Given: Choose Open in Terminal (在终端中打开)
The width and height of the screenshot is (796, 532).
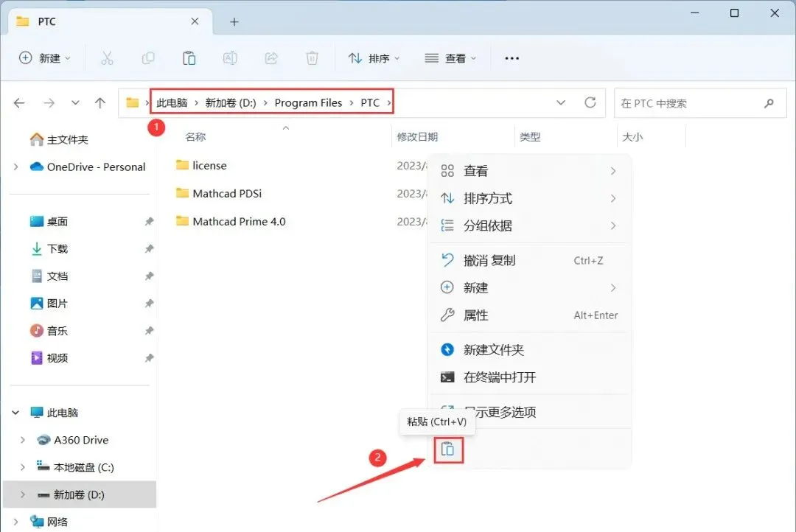Looking at the screenshot, I should pyautogui.click(x=529, y=377).
